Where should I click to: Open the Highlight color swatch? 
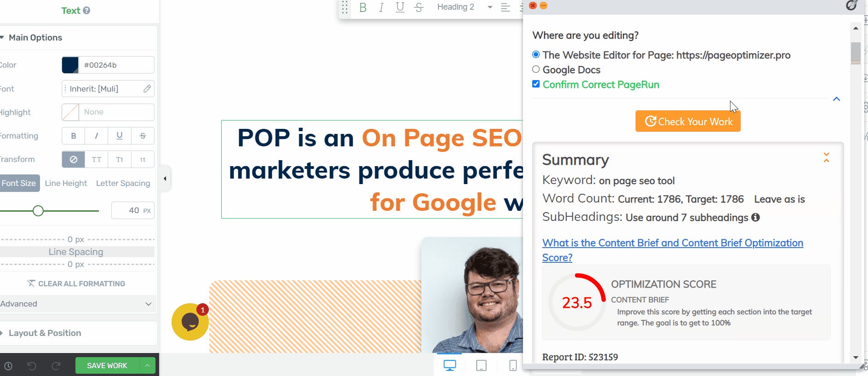(70, 112)
